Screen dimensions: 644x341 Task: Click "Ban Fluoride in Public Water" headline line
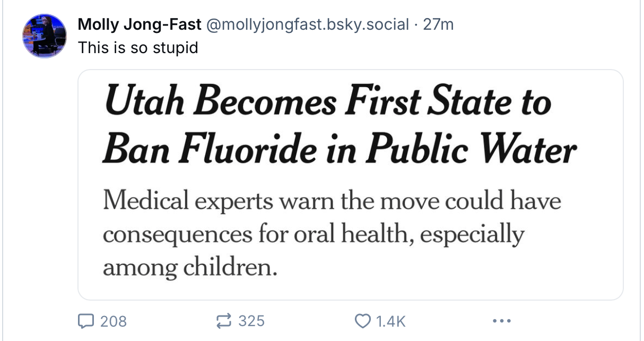point(340,150)
